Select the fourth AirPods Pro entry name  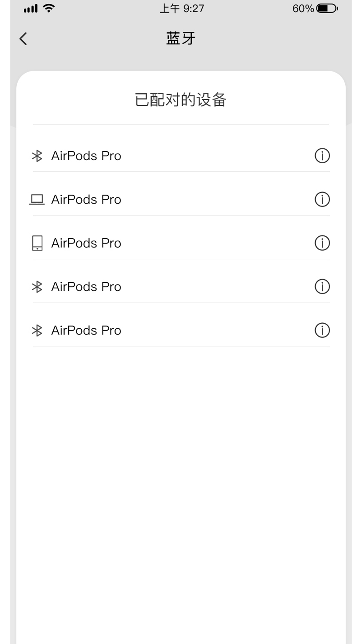[86, 287]
